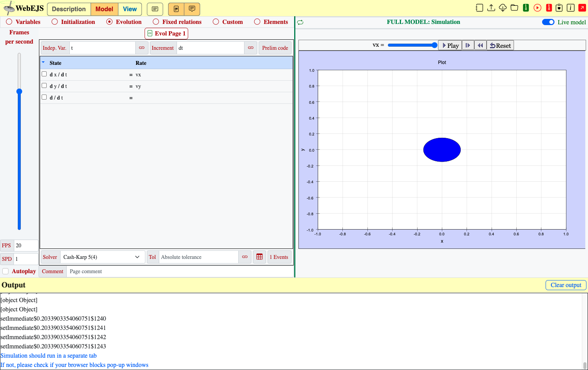
Task: Click the text lines panel icon
Action: 155,9
